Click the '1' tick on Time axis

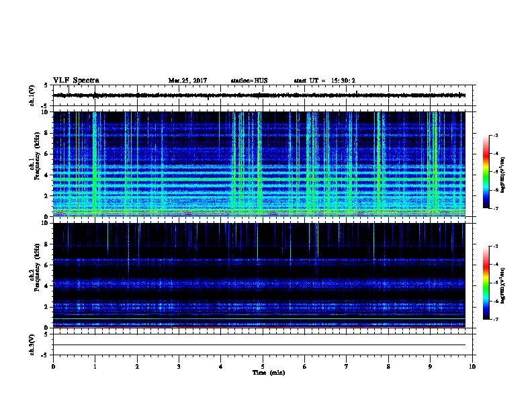pyautogui.click(x=95, y=366)
